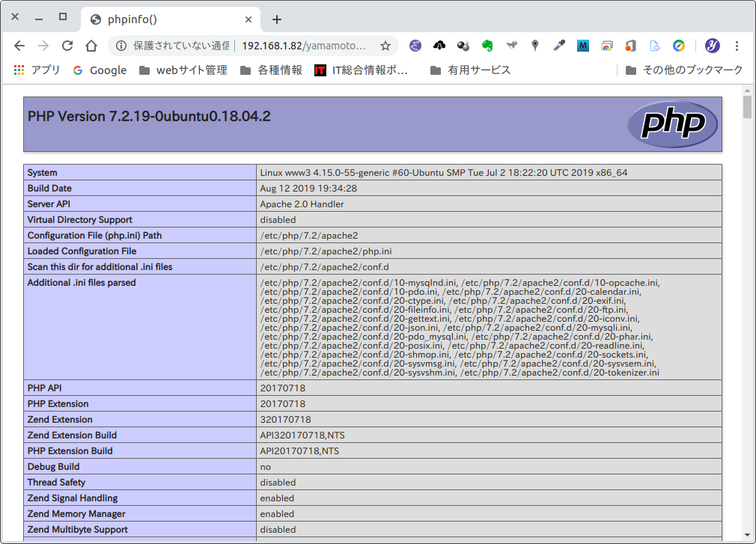Click the page scrollbar down arrow

coord(747,535)
